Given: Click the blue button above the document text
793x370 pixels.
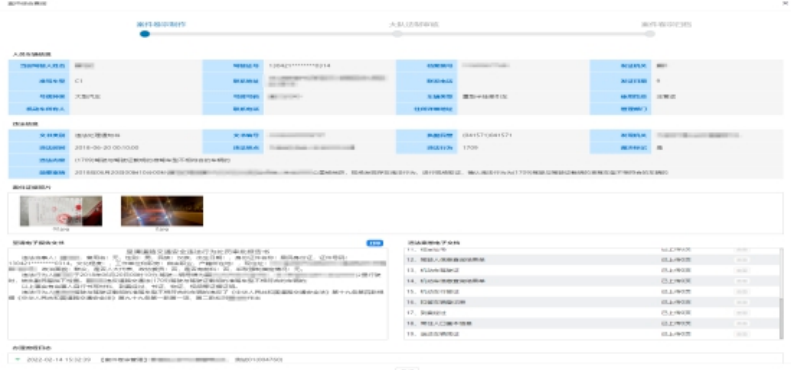Looking at the screenshot, I should point(375,243).
